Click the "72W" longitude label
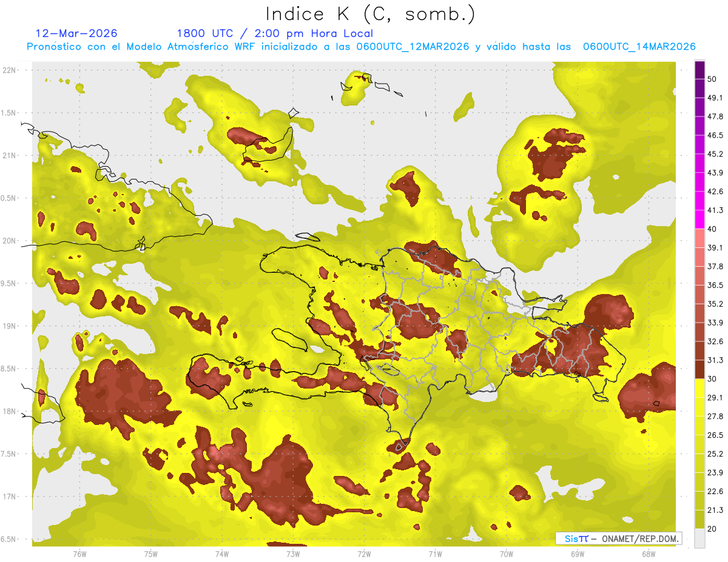Image resolution: width=728 pixels, height=562 pixels. (364, 554)
